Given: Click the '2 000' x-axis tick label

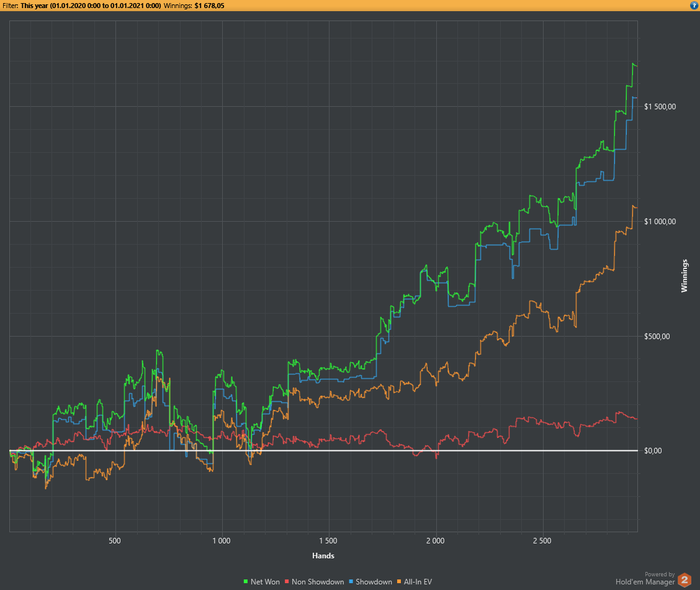Looking at the screenshot, I should pyautogui.click(x=435, y=541).
